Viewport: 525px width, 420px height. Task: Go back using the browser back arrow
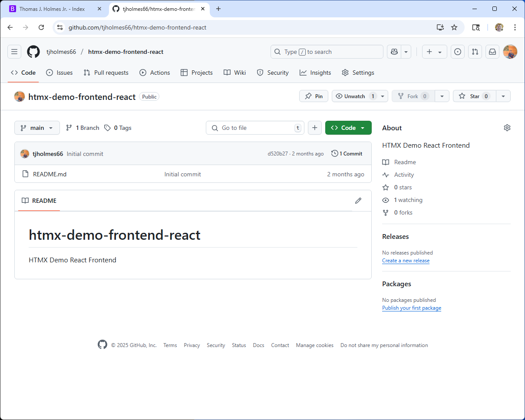coord(10,27)
